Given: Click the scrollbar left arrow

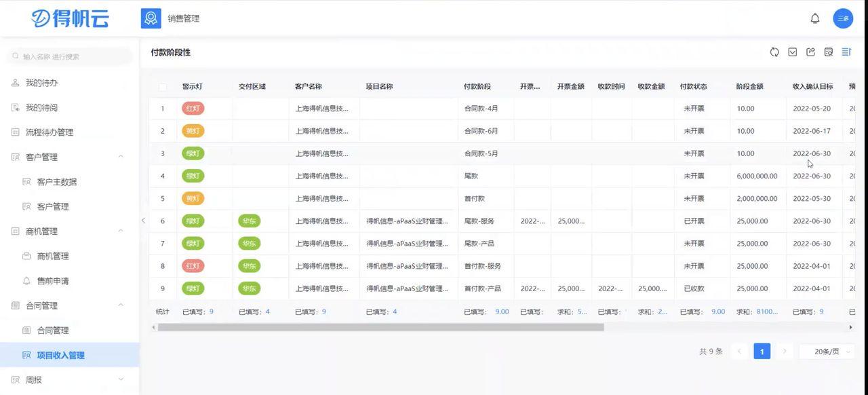Looking at the screenshot, I should [153, 327].
